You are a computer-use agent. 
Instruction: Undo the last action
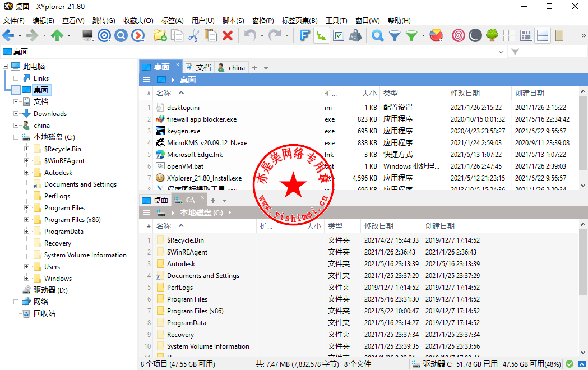[x=249, y=36]
